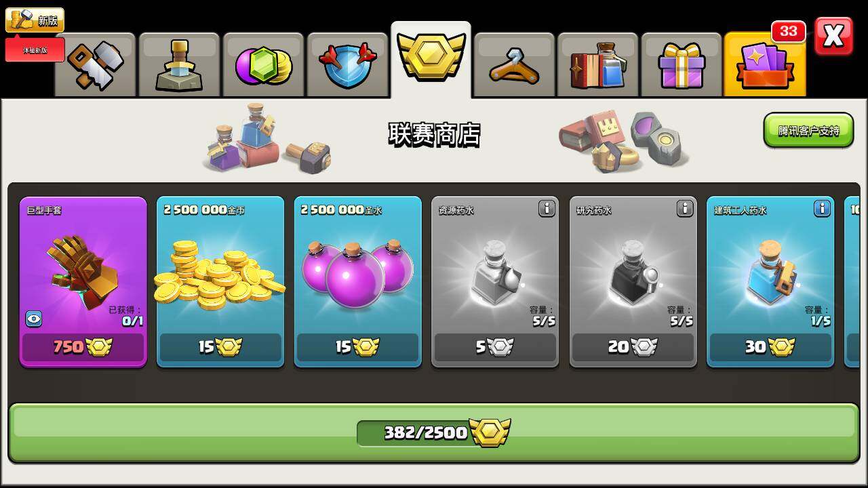
Task: Select the gold league medal shop tab
Action: click(431, 60)
